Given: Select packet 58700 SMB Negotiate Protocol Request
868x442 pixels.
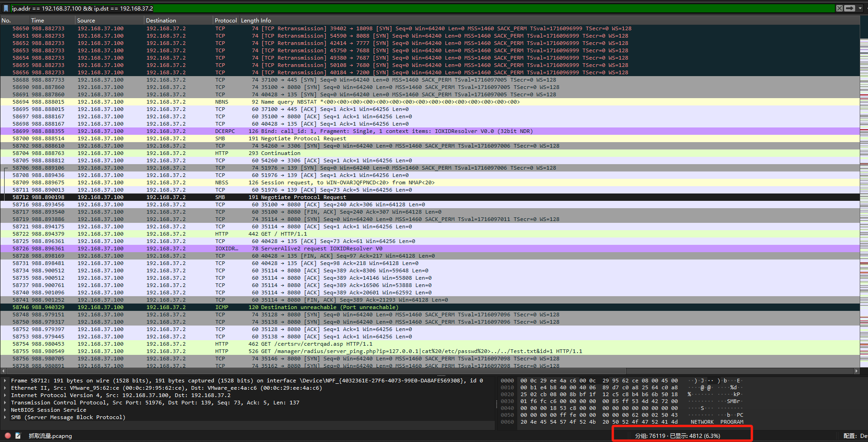Looking at the screenshot, I should pyautogui.click(x=430, y=138).
